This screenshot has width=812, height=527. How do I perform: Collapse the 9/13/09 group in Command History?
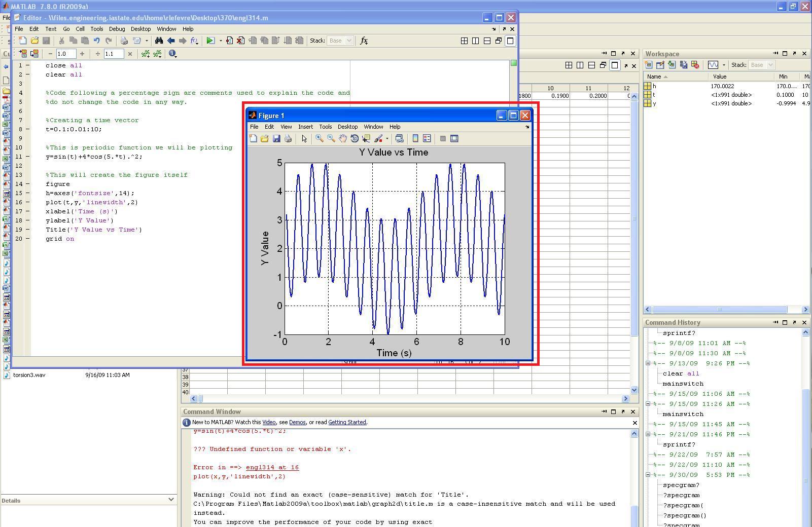click(x=648, y=363)
